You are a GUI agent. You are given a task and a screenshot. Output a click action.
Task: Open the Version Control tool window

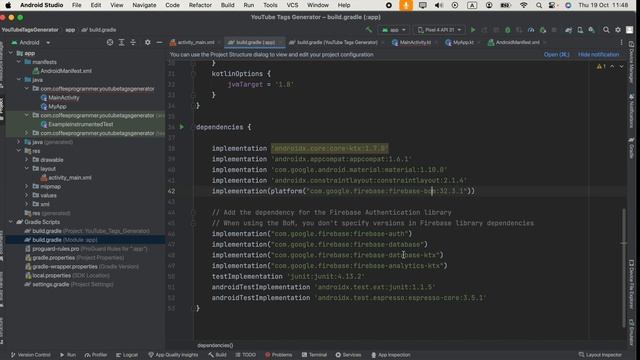[x=30, y=355]
